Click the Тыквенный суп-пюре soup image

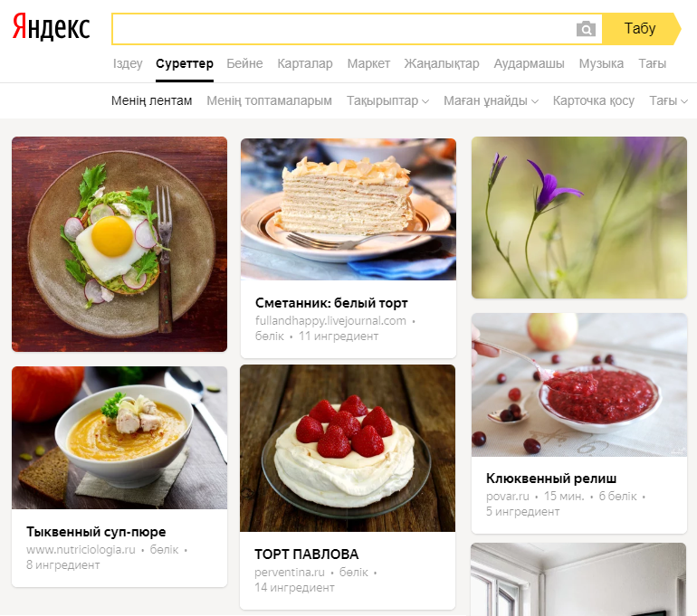119,438
